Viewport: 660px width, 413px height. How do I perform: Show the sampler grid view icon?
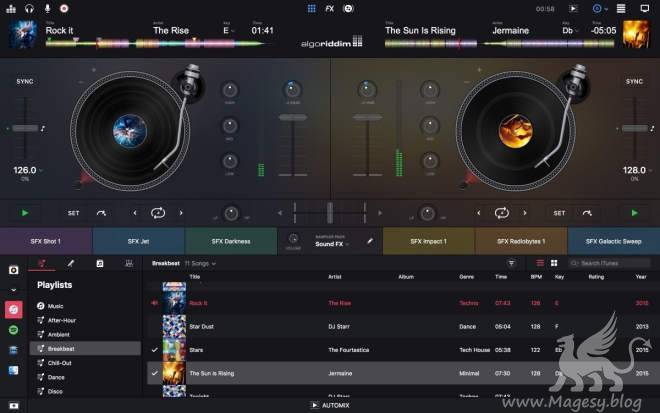tap(311, 8)
